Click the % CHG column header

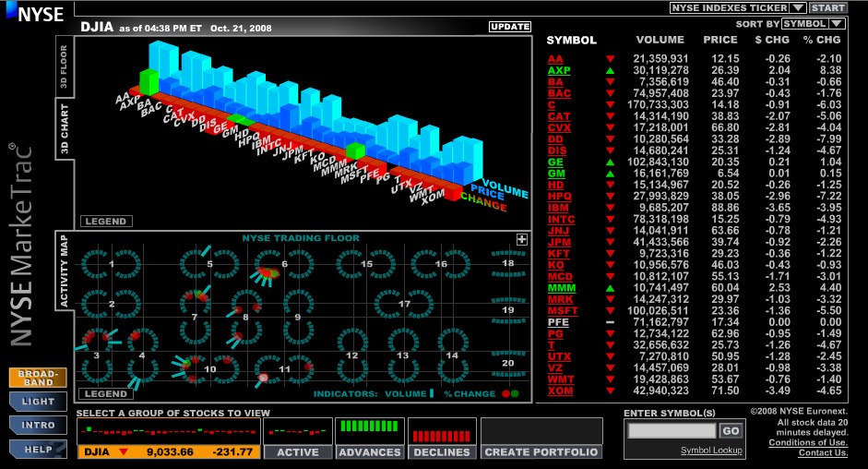point(822,40)
